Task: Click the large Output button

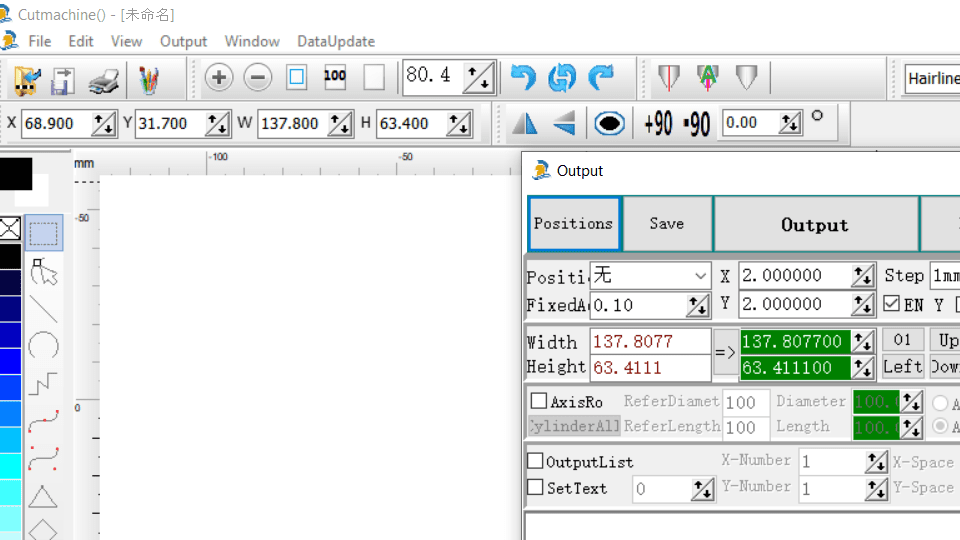Action: (x=815, y=225)
